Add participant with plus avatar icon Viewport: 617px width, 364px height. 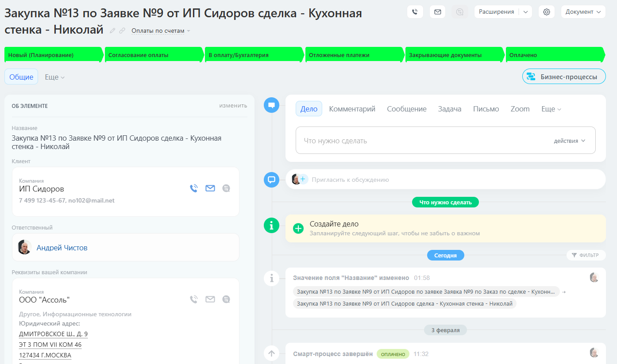(303, 179)
